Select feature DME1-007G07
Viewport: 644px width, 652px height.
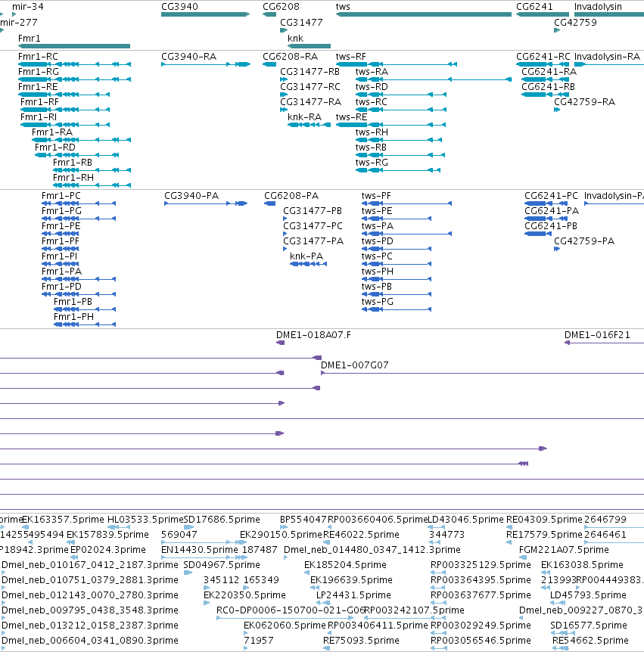click(x=483, y=374)
